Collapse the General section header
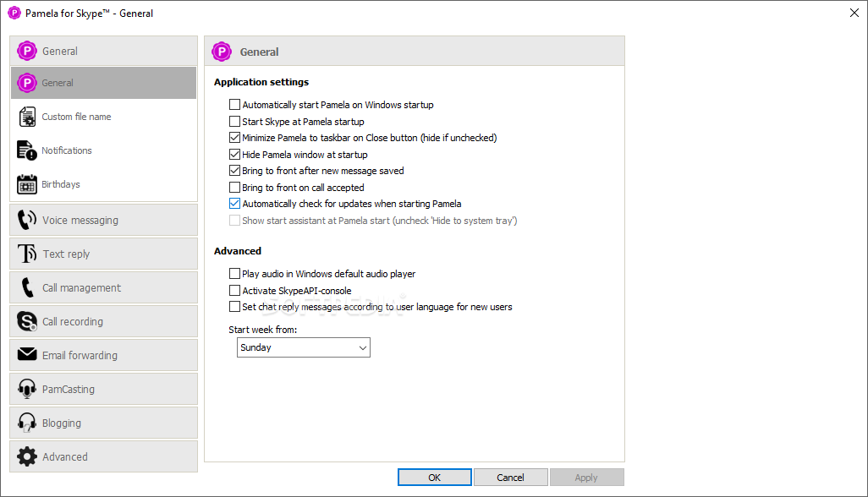The height and width of the screenshot is (497, 868). [103, 51]
